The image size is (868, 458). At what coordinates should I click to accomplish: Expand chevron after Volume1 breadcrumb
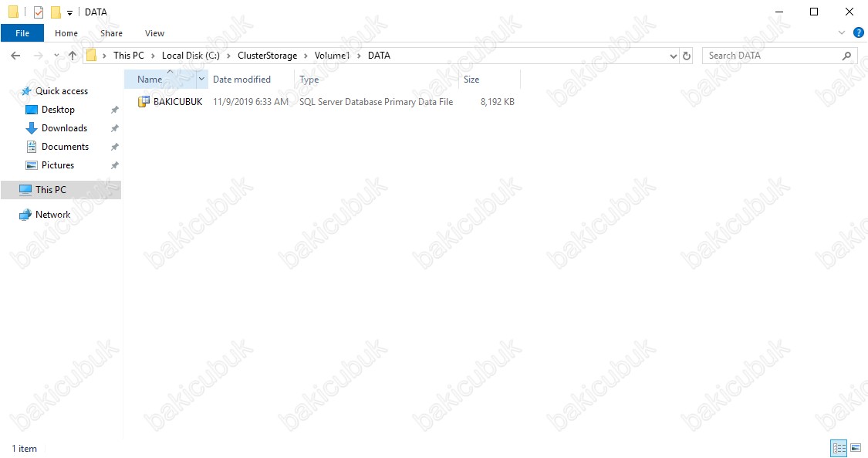(359, 56)
